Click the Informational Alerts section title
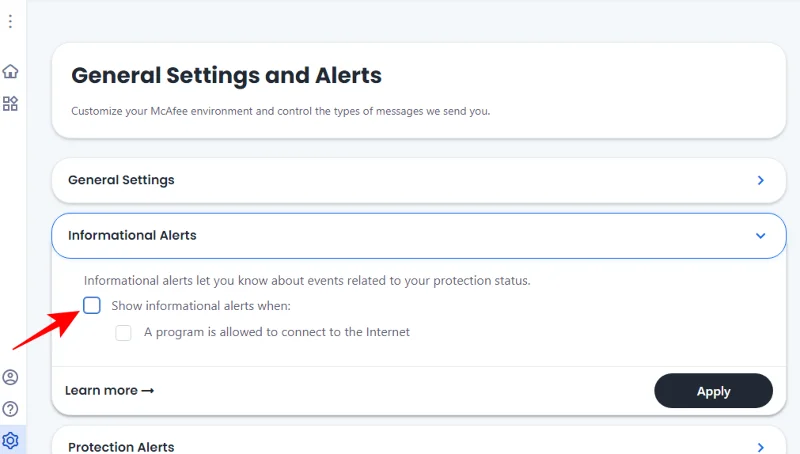 132,235
